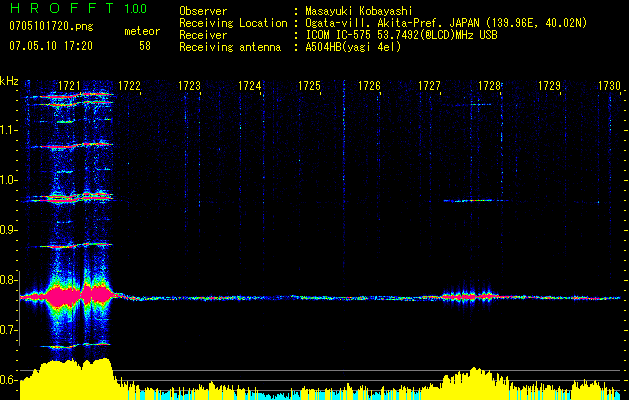
Task: Click the Receiving antenna label
Action: click(x=230, y=47)
